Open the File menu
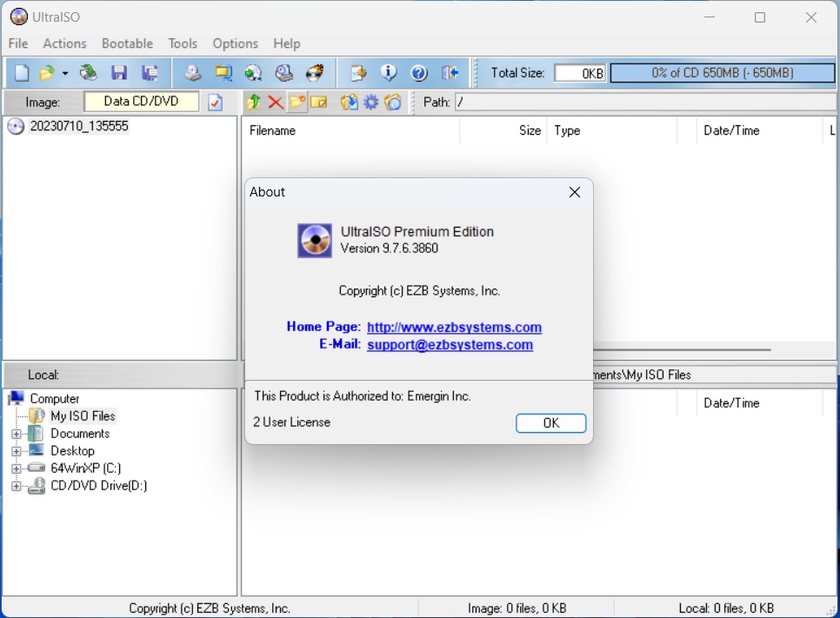 [x=18, y=43]
